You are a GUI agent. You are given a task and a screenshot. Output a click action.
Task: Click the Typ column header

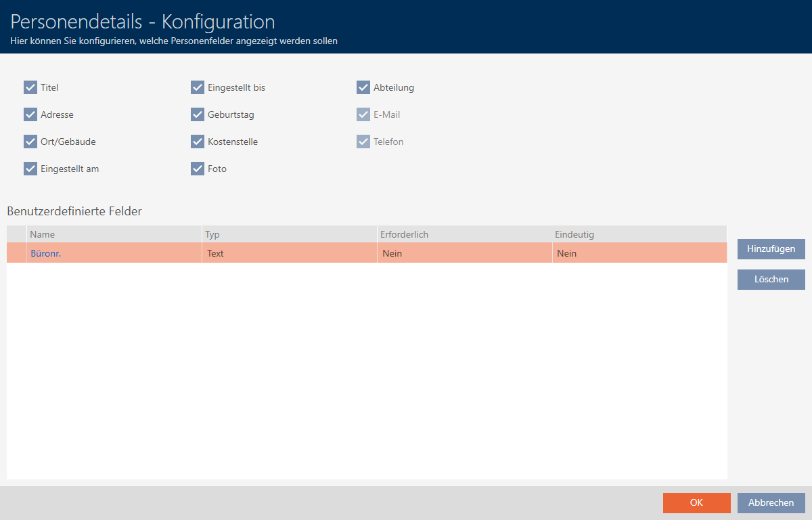coord(289,234)
